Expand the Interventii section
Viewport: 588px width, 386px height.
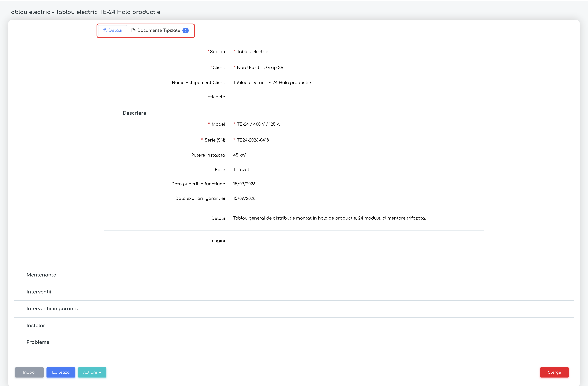pos(294,292)
